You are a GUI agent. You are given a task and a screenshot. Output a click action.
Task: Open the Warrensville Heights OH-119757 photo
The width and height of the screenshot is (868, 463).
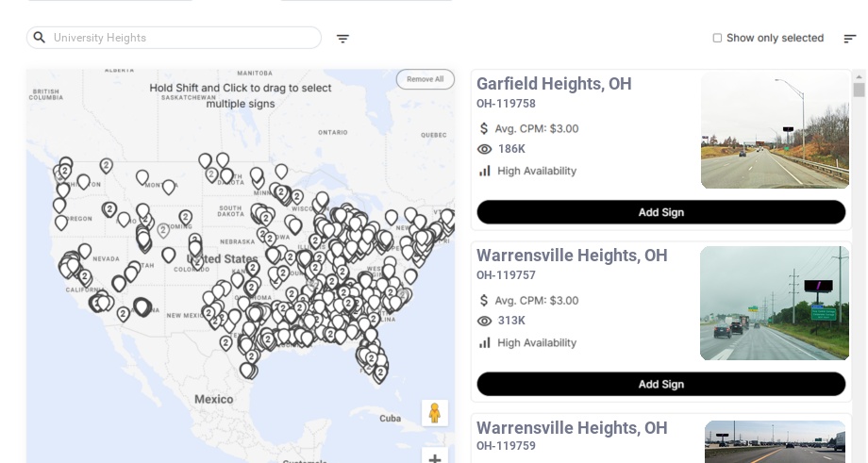click(x=774, y=304)
